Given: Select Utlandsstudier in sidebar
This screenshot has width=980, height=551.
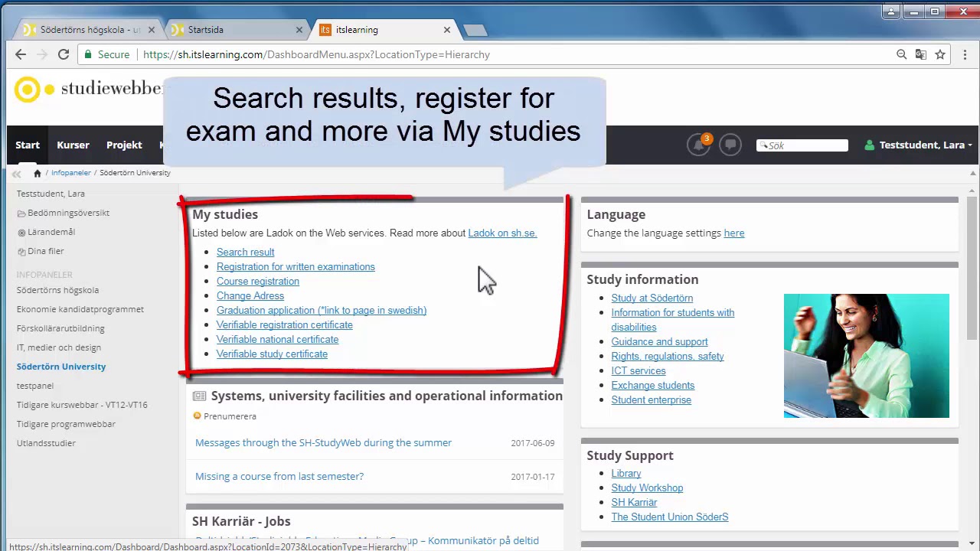Looking at the screenshot, I should click(46, 443).
